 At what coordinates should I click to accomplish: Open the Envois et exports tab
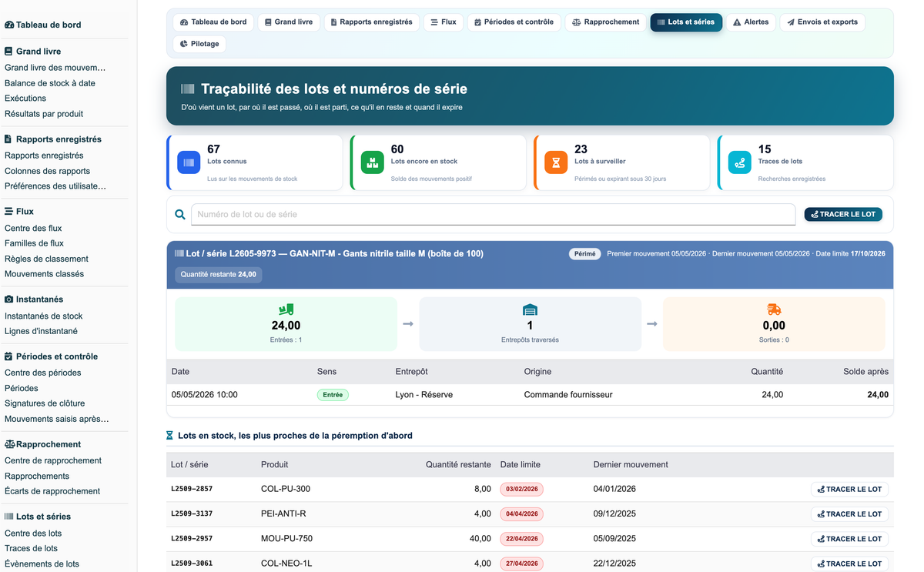[x=822, y=22]
